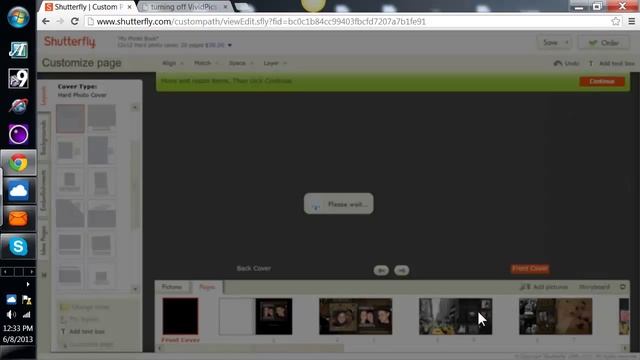Viewport: 640px width, 360px height.
Task: Click the clock showing 12:33 PM
Action: [x=18, y=328]
